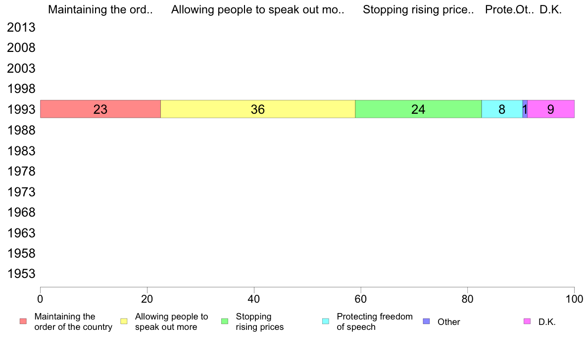588x364 pixels.
Task: Click the 'Stopping rising price..' header
Action: [418, 9]
